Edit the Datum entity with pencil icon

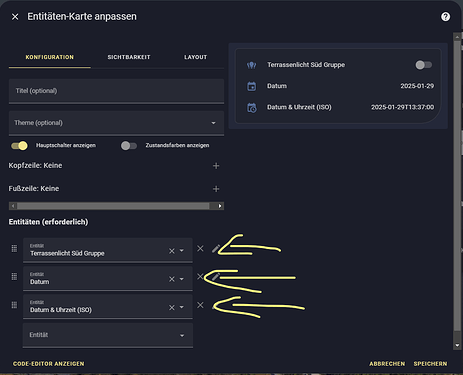tap(216, 277)
